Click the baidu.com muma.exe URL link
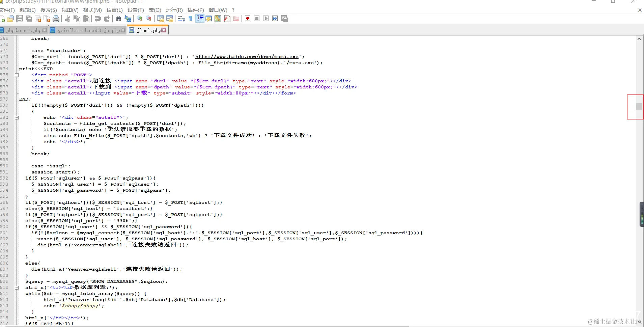This screenshot has height=327, width=644. pos(247,57)
